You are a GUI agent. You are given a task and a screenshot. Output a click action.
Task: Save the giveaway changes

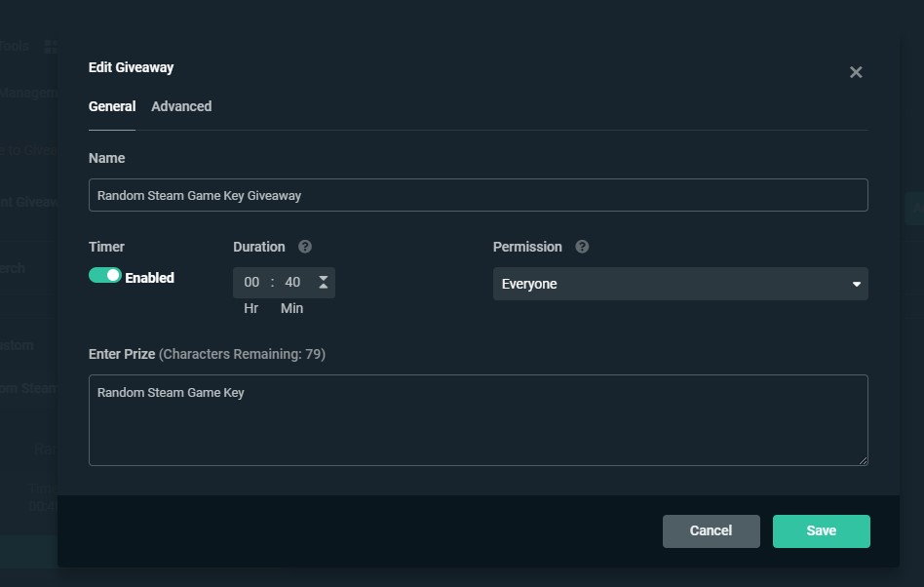(821, 530)
